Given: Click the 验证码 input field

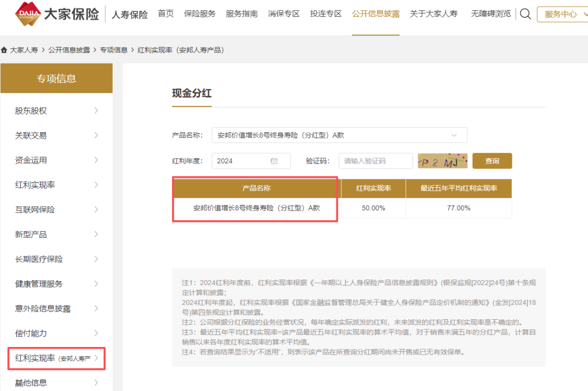Looking at the screenshot, I should coord(375,161).
